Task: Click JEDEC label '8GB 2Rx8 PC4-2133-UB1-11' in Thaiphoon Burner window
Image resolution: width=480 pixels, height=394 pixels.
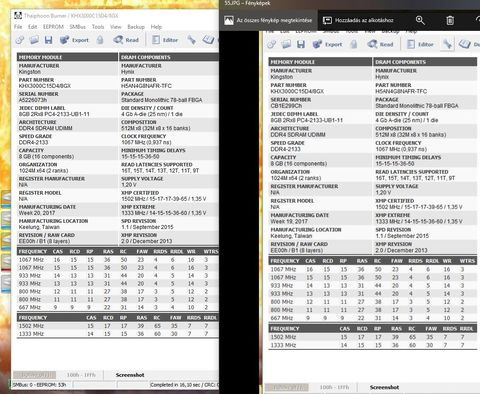Action: [54, 114]
